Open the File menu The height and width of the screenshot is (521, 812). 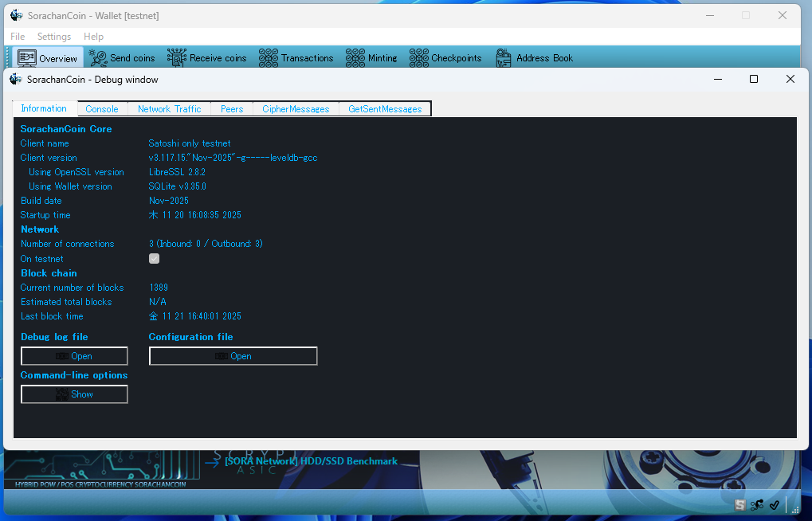pyautogui.click(x=18, y=37)
